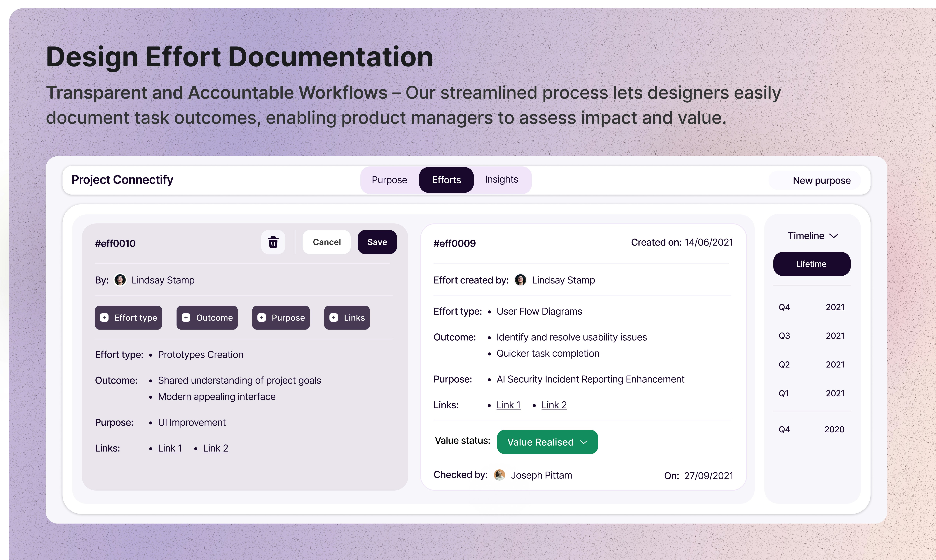Viewport: 936px width, 560px height.
Task: Open the Insights tab
Action: [x=502, y=180]
